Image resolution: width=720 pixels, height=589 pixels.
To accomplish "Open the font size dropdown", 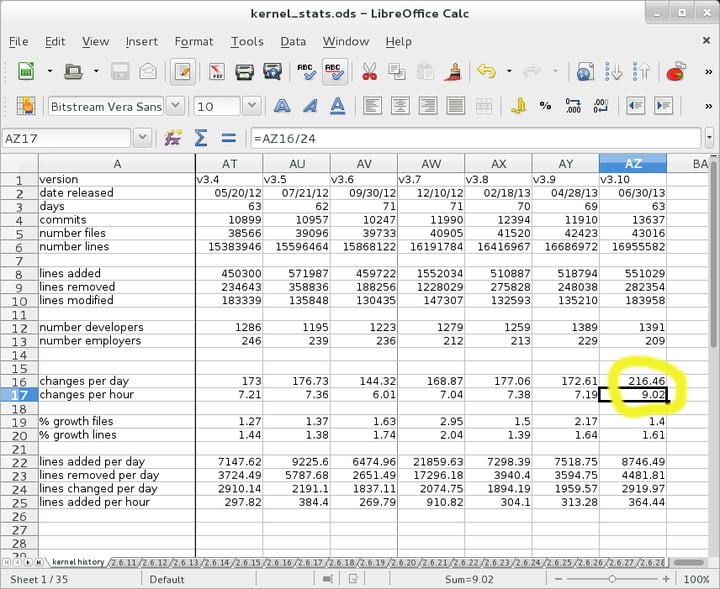I will point(251,106).
